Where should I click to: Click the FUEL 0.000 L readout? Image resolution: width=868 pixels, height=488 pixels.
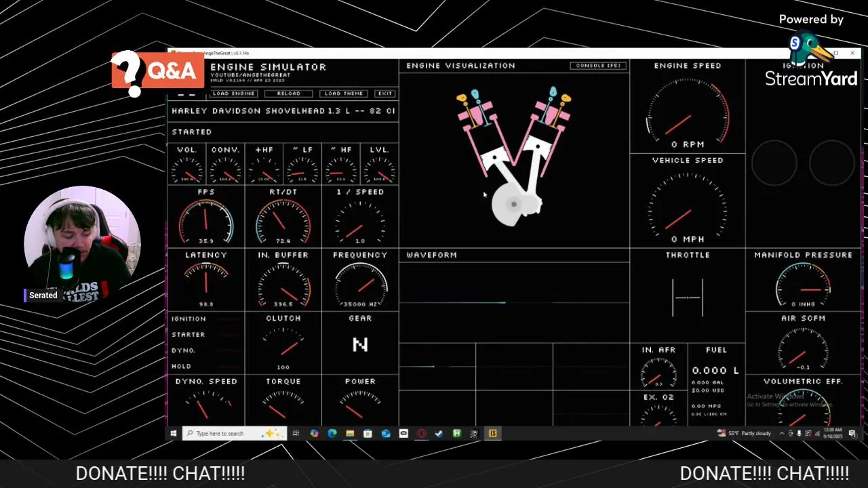[716, 370]
